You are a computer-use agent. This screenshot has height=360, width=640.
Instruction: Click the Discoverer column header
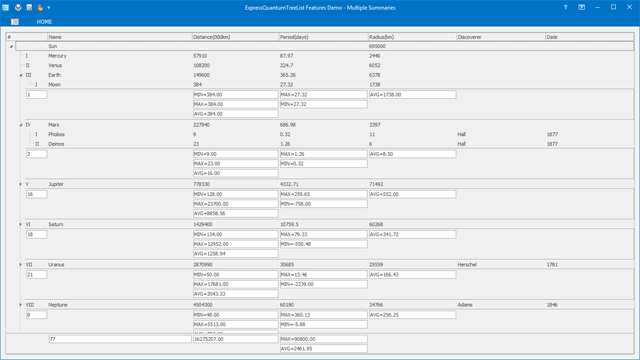[x=501, y=37]
